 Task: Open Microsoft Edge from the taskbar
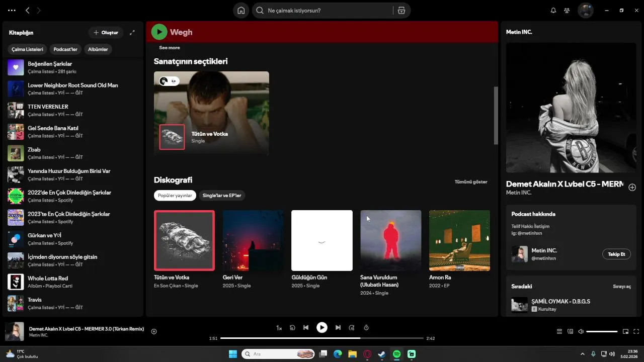pyautogui.click(x=338, y=354)
